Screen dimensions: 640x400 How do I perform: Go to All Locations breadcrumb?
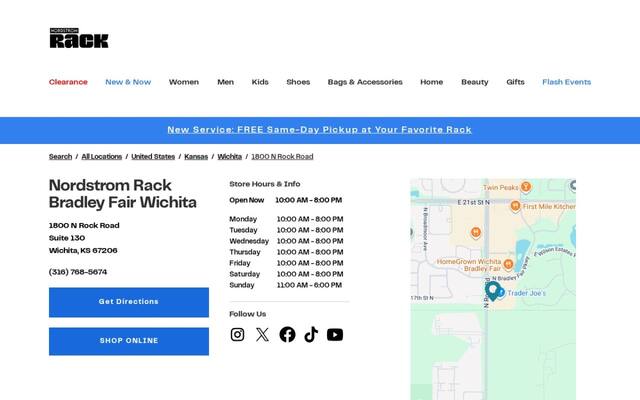click(102, 156)
